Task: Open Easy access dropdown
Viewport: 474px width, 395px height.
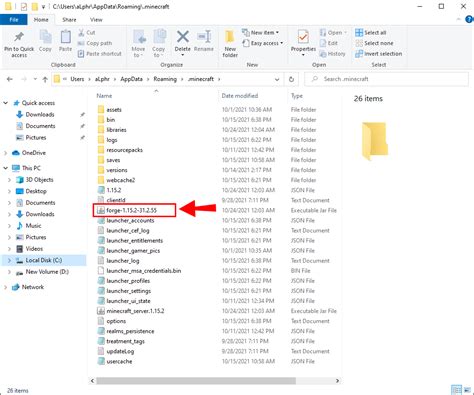Action: tap(263, 43)
